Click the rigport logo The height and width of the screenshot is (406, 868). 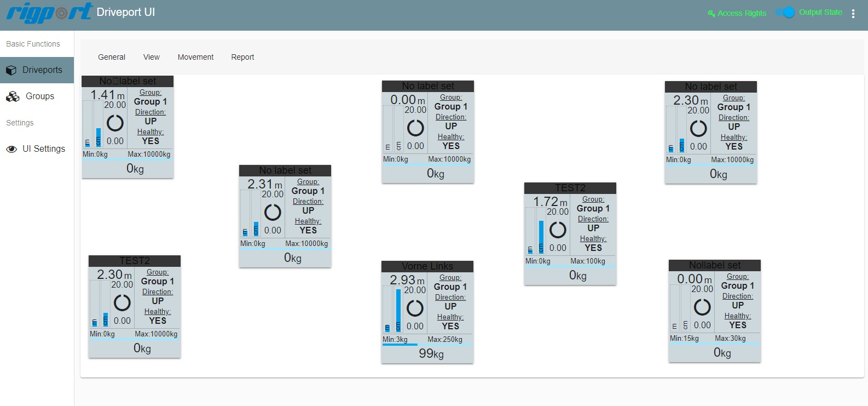coord(49,13)
